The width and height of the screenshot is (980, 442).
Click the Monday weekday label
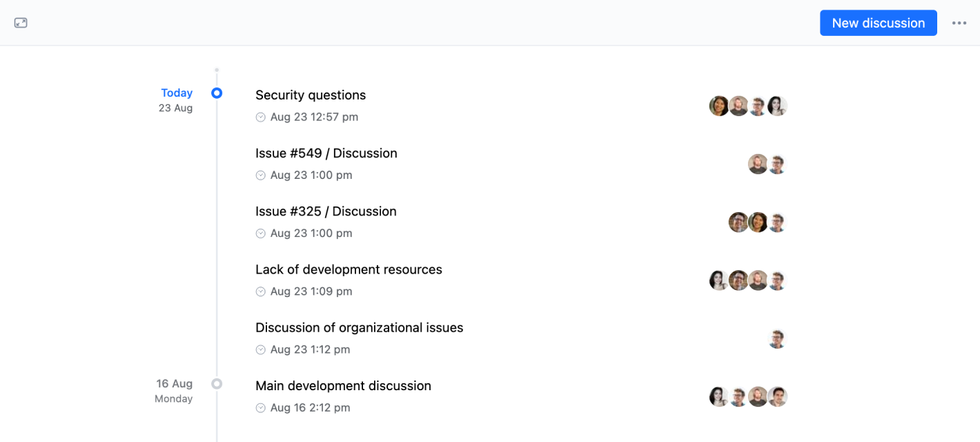[x=174, y=398]
